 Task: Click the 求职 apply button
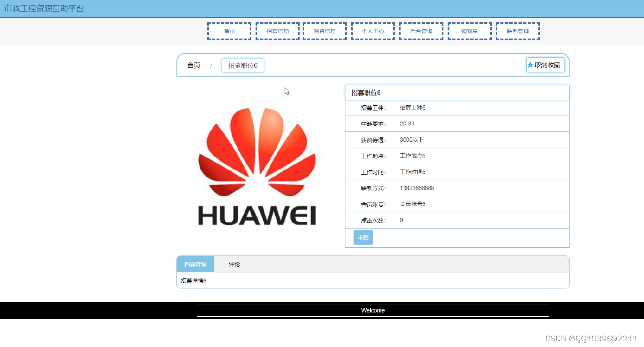click(363, 237)
